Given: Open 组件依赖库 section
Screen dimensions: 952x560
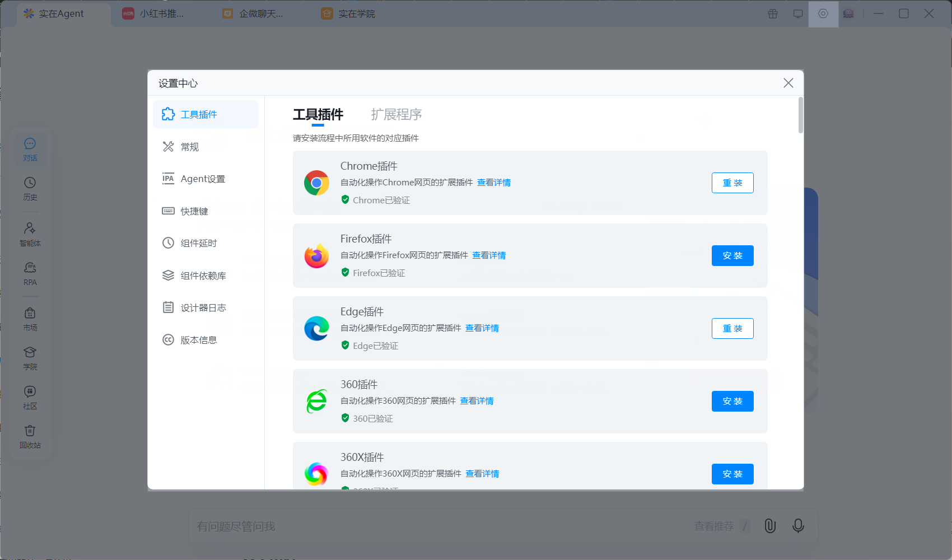Looking at the screenshot, I should pyautogui.click(x=206, y=276).
